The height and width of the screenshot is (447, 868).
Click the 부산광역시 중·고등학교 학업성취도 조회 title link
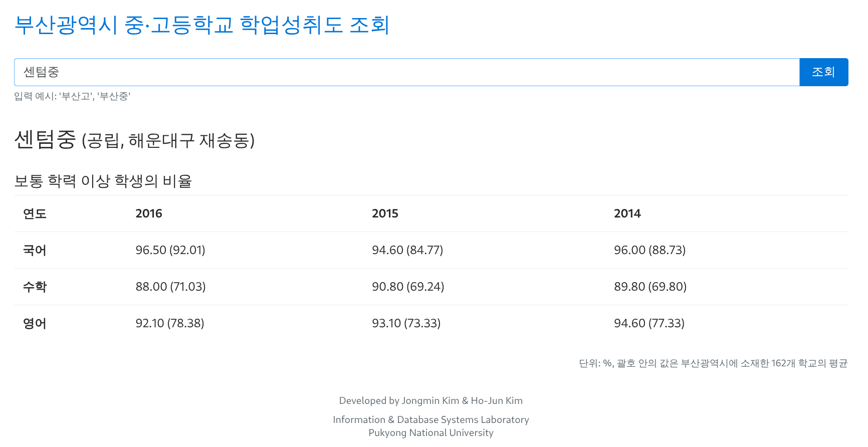(201, 25)
